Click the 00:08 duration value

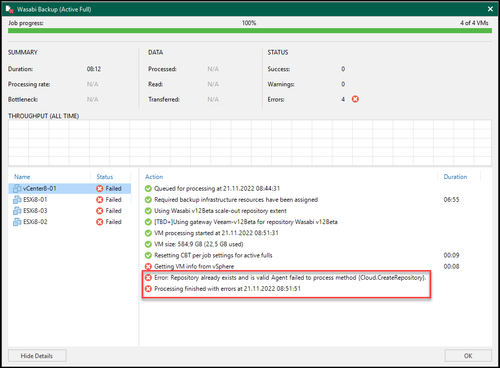451,266
